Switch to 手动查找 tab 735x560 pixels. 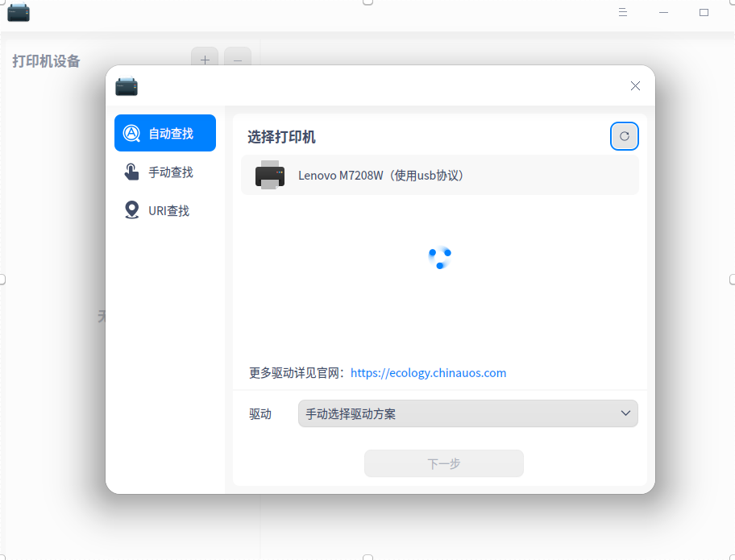click(x=165, y=172)
